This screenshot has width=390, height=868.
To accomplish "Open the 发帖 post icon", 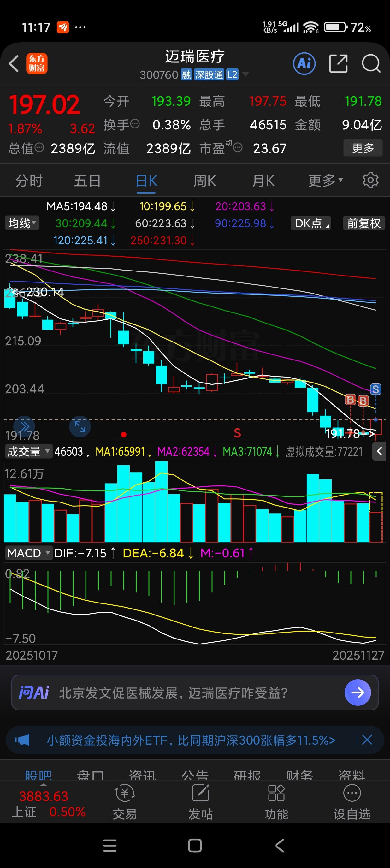I will 200,802.
